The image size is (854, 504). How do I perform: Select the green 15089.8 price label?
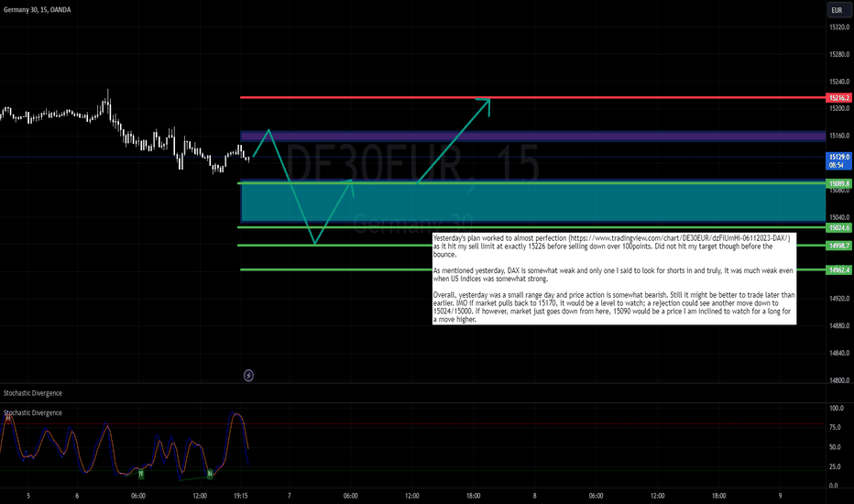(x=838, y=183)
